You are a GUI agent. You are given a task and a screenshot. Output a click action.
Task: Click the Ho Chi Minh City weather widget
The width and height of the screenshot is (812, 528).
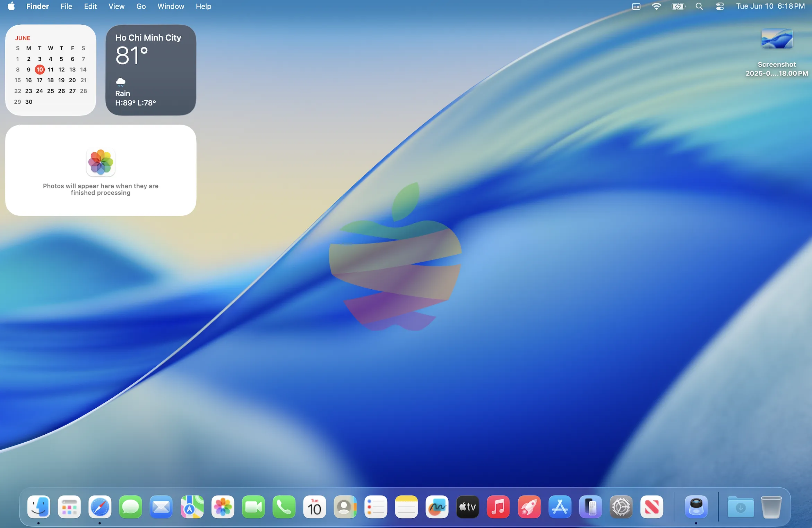click(150, 70)
